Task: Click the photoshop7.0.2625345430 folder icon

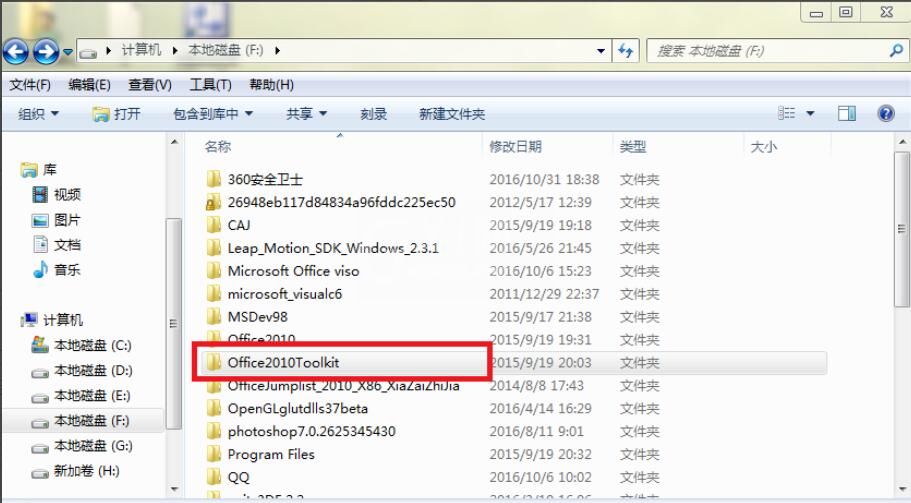Action: 213,431
